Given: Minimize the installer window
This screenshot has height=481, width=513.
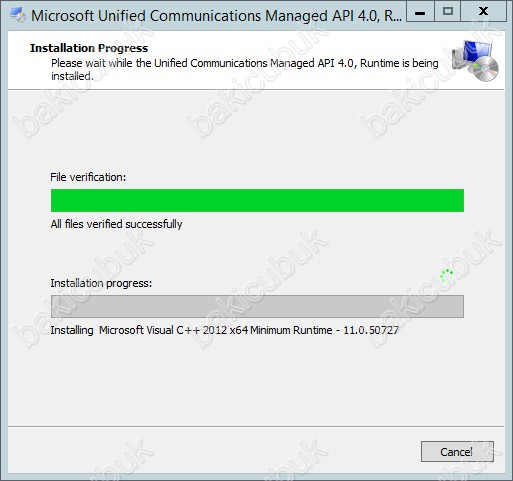Looking at the screenshot, I should (x=420, y=13).
